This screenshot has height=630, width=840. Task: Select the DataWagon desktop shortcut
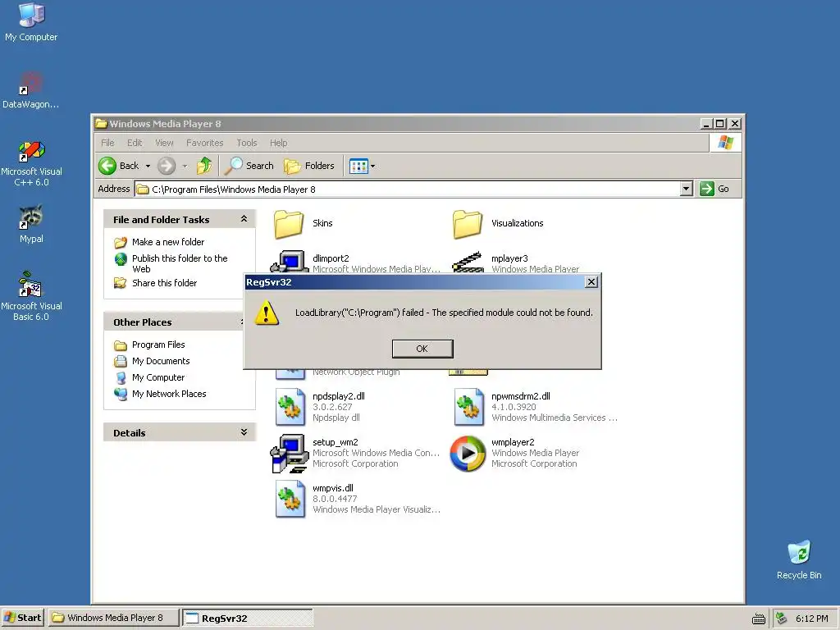(30, 90)
